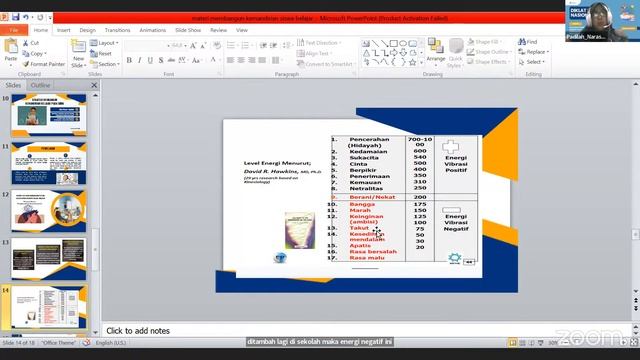Save the presentation via quick access toolbar
Screen dimensions: 640x360
pos(16,17)
